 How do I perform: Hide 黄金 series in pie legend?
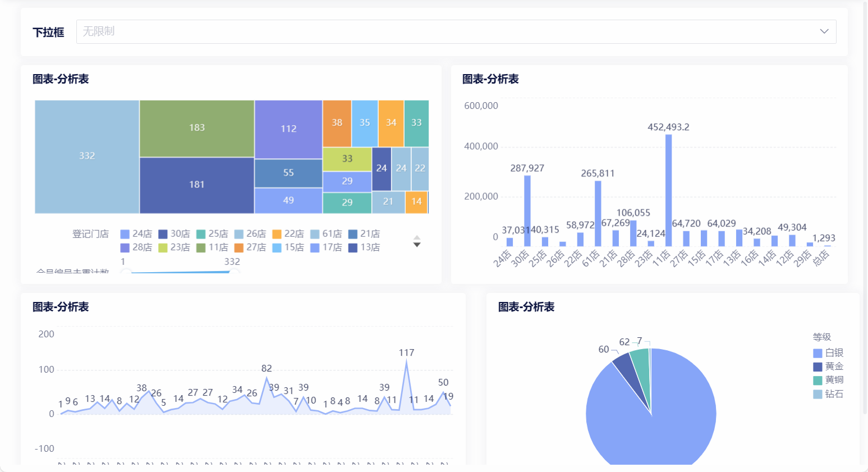828,366
